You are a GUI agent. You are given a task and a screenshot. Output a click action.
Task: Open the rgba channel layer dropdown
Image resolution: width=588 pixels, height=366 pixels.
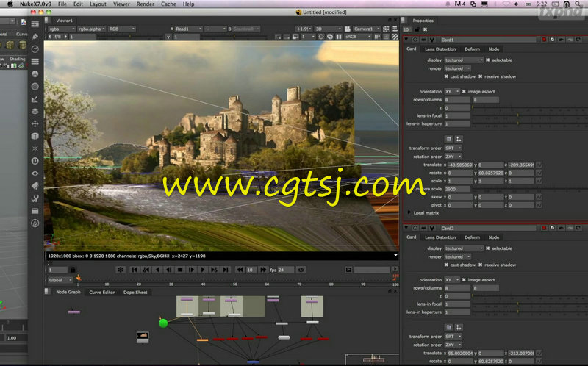tap(62, 29)
